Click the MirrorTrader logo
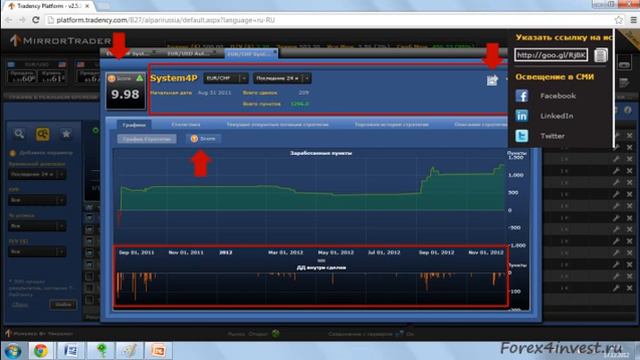This screenshot has height=360, width=640. pos(60,40)
